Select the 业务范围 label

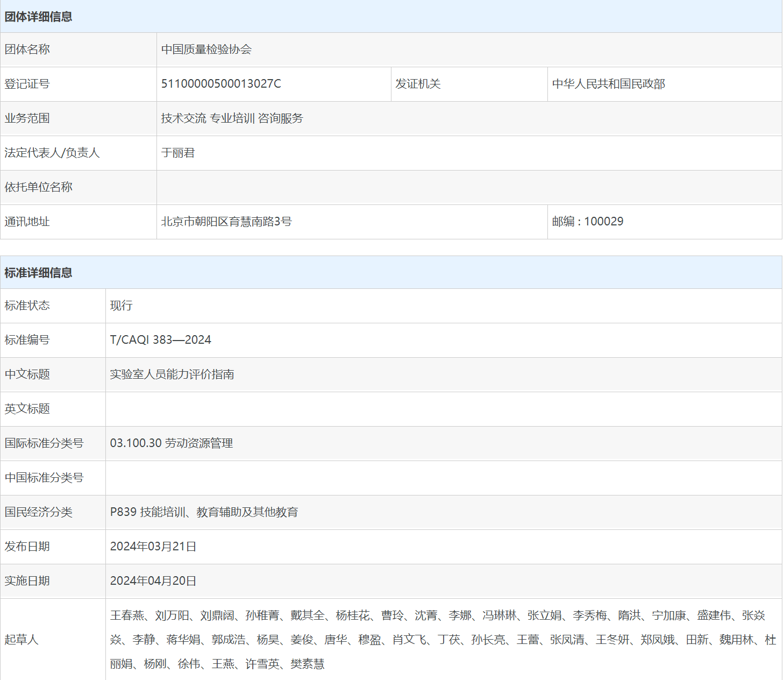[27, 118]
